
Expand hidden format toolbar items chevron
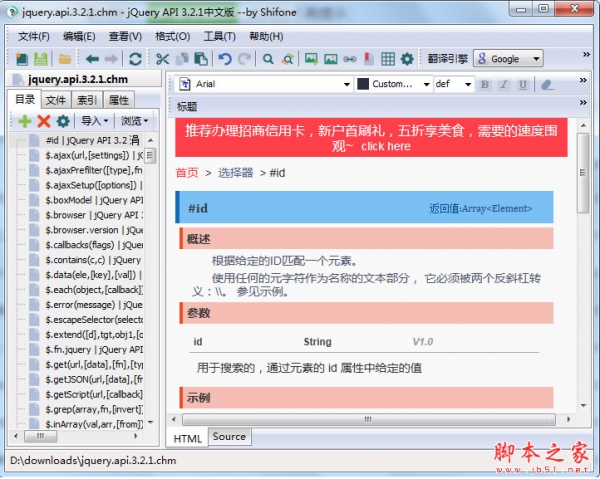583,80
